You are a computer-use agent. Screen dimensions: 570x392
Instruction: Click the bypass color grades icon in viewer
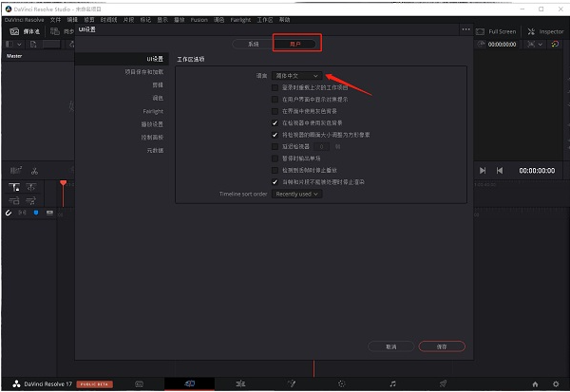[555, 44]
